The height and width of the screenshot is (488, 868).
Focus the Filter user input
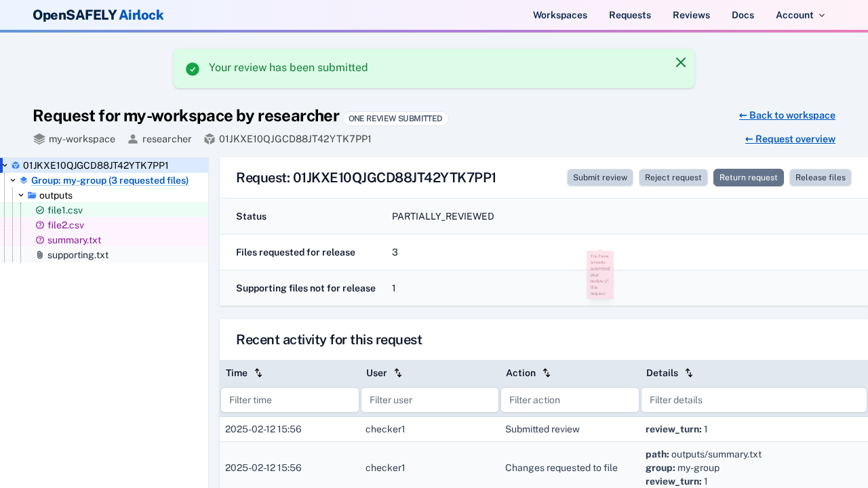pyautogui.click(x=430, y=400)
